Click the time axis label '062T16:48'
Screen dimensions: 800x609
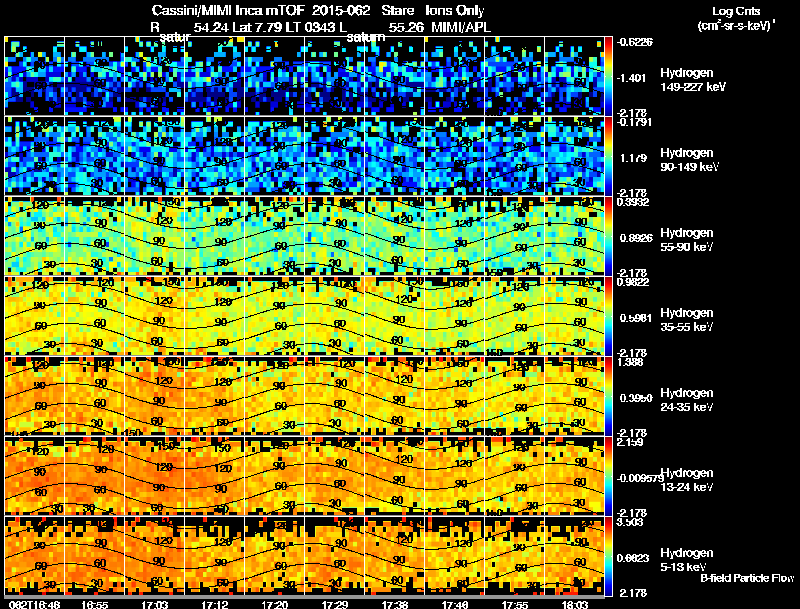pos(34,604)
